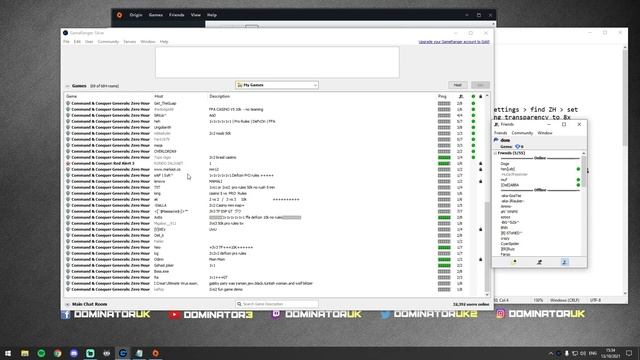Click the highlighted icon in Friends bottom bar
This screenshot has width=640, height=360.
pyautogui.click(x=564, y=262)
